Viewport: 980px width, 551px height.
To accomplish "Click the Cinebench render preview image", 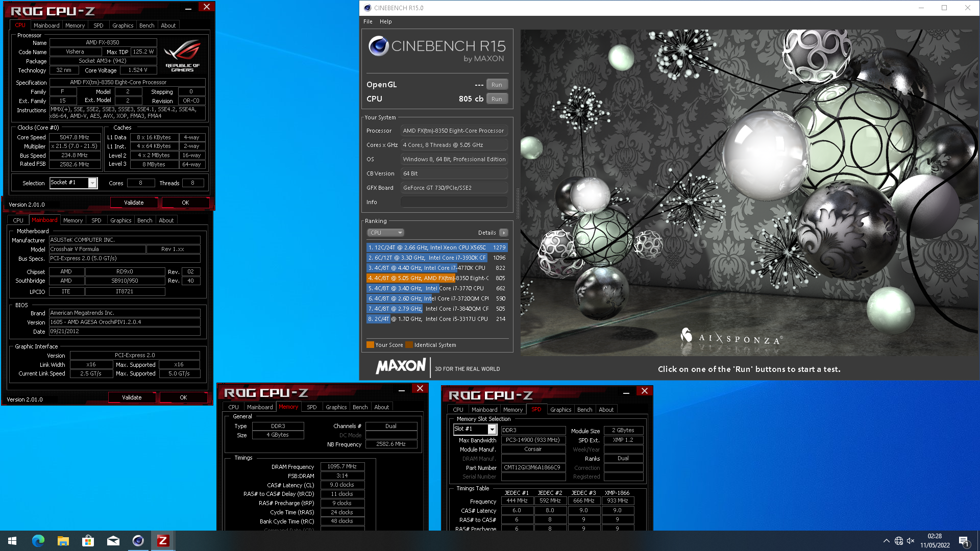I will (749, 192).
